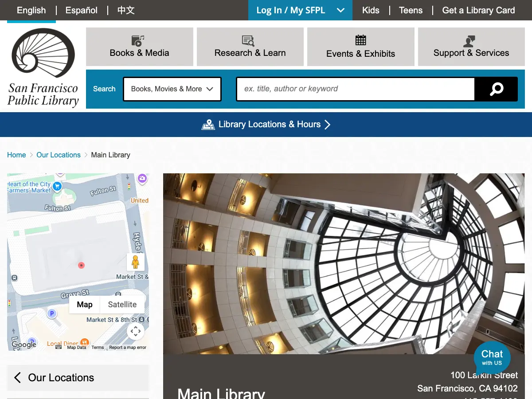Click the Google logo on the map
The width and height of the screenshot is (532, 399).
[24, 344]
